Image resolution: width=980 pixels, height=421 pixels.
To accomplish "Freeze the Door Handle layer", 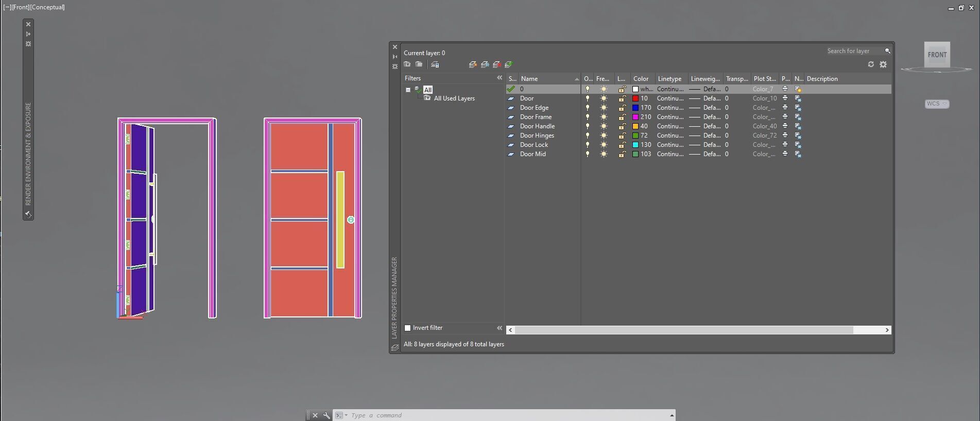I will pos(604,126).
